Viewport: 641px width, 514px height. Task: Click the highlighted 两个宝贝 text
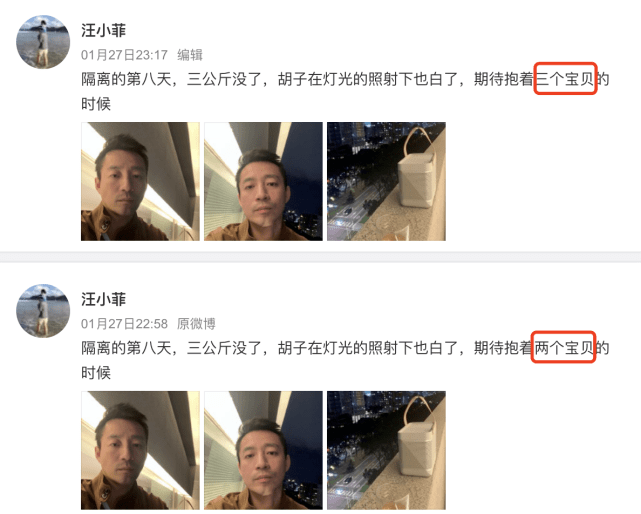563,348
